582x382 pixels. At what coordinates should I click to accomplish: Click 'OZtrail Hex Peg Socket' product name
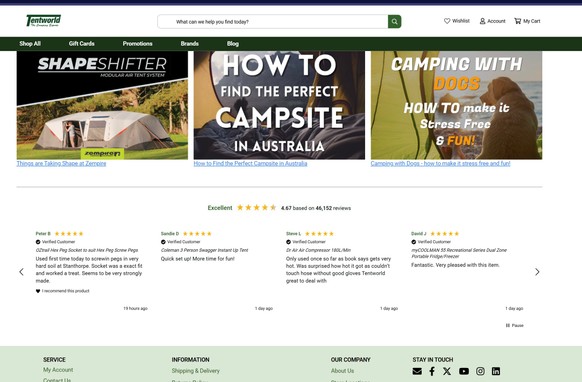click(x=87, y=250)
